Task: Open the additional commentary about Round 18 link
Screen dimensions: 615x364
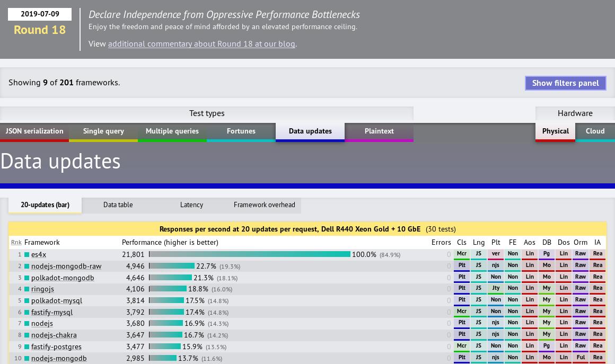Action: (x=201, y=44)
